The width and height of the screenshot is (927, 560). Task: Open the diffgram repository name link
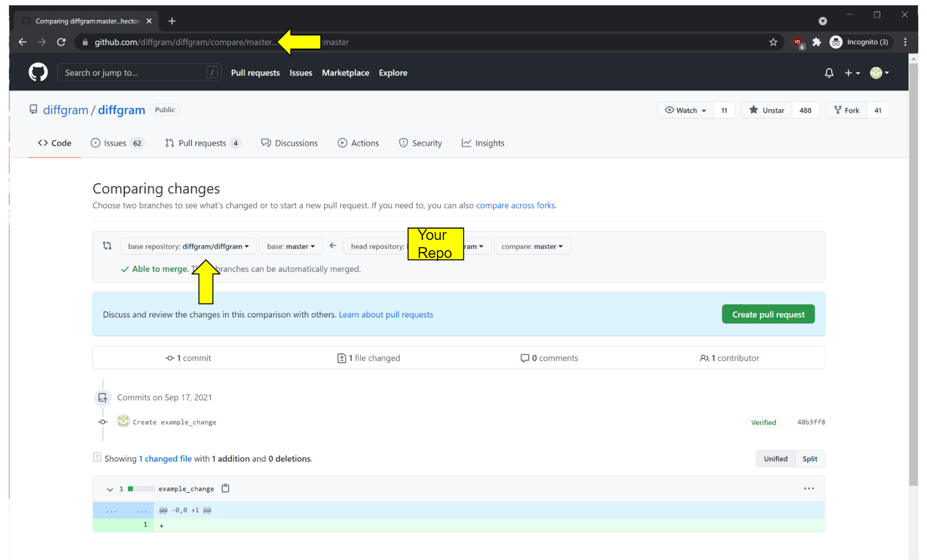click(x=122, y=110)
